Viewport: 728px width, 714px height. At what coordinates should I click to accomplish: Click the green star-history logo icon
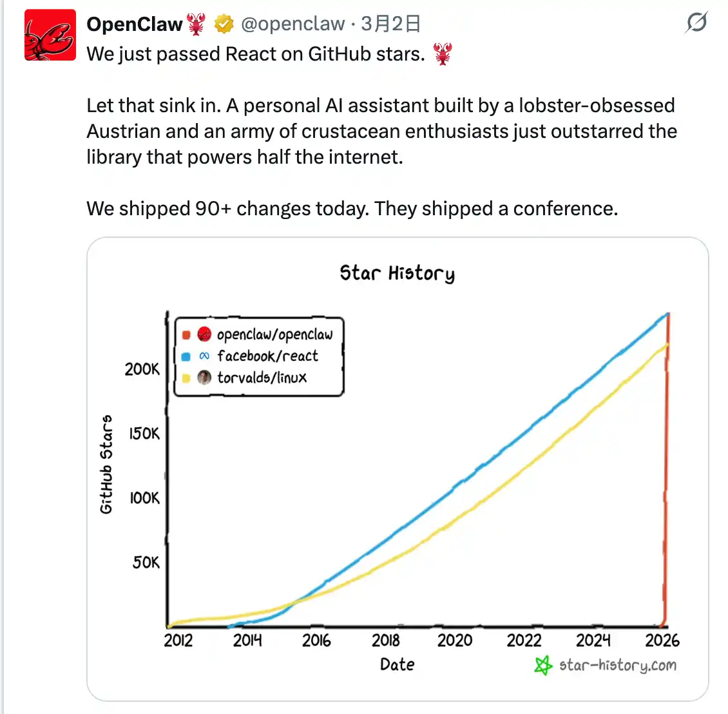tap(543, 665)
